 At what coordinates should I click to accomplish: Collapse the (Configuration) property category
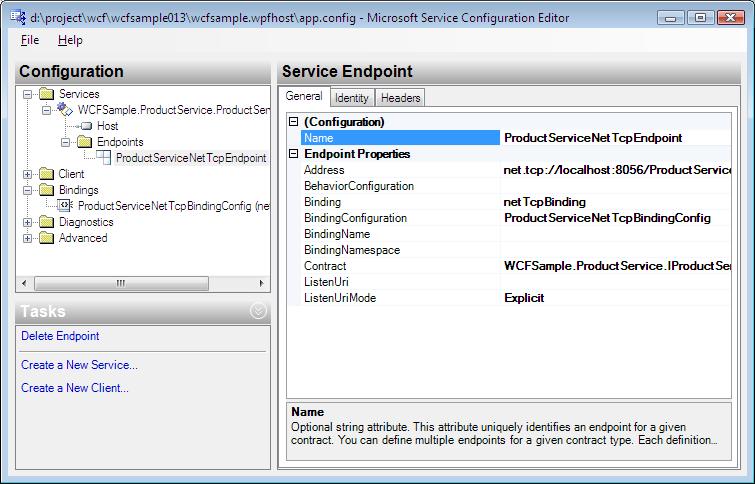[x=293, y=122]
